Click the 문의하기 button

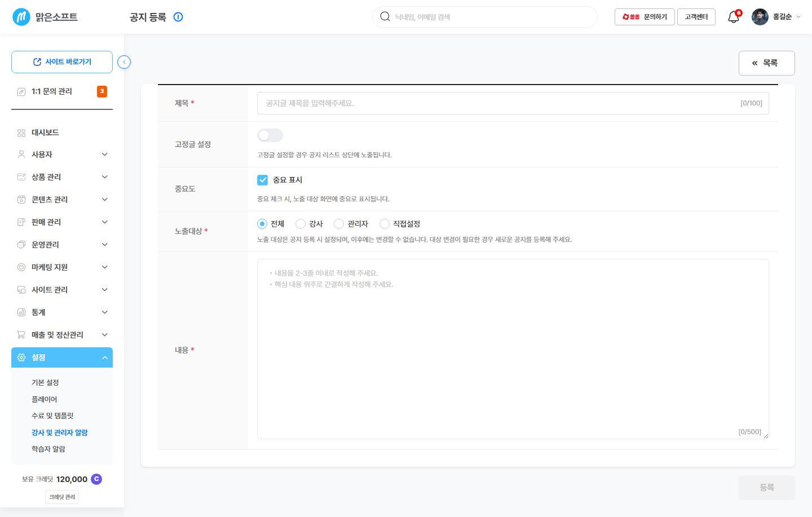point(645,17)
